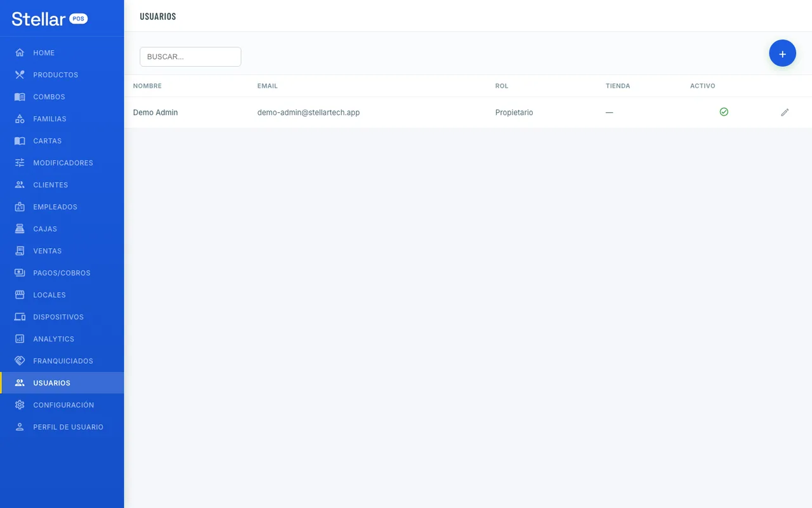This screenshot has width=812, height=508.
Task: Open the Productos menu item
Action: (62, 75)
